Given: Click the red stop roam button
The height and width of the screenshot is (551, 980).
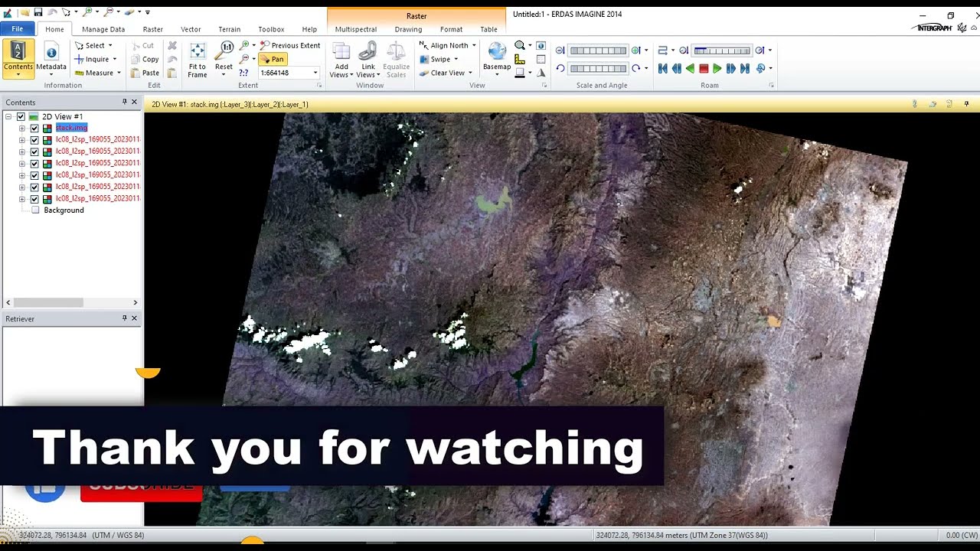Looking at the screenshot, I should click(704, 69).
